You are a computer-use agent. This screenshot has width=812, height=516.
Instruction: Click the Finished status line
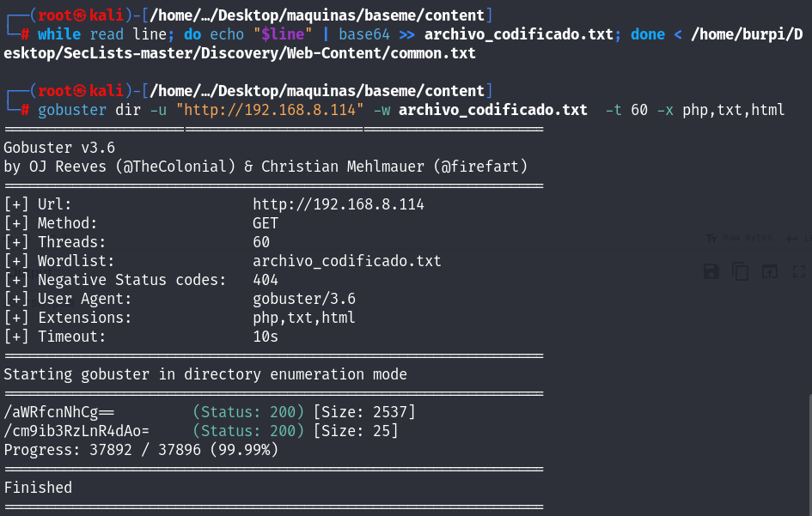pos(38,488)
